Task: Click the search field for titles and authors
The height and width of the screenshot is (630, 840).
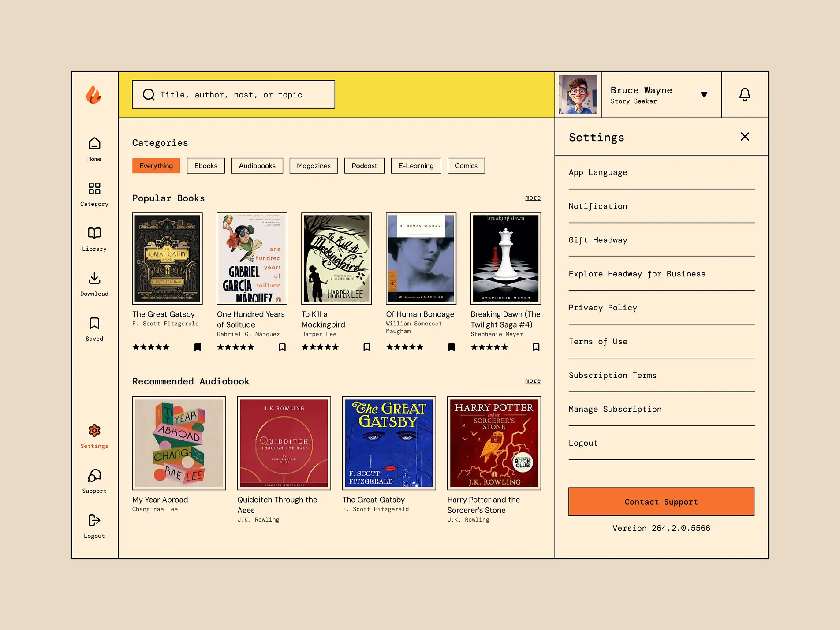Action: point(233,94)
